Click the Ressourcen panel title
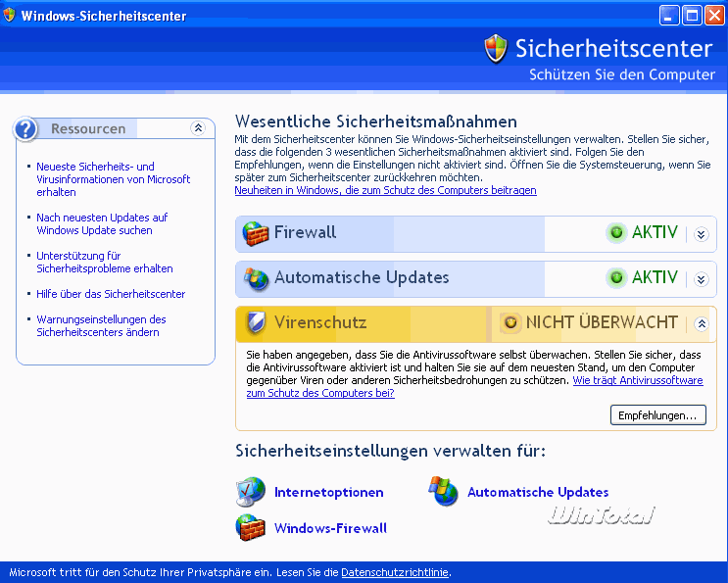Viewport: 728px width, 583px height. pos(88,128)
